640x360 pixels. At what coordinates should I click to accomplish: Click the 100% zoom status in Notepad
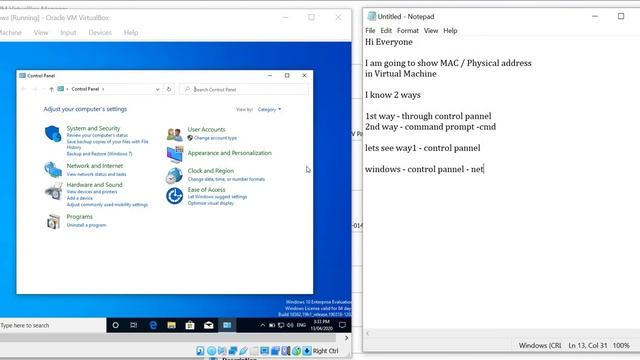[x=621, y=345]
